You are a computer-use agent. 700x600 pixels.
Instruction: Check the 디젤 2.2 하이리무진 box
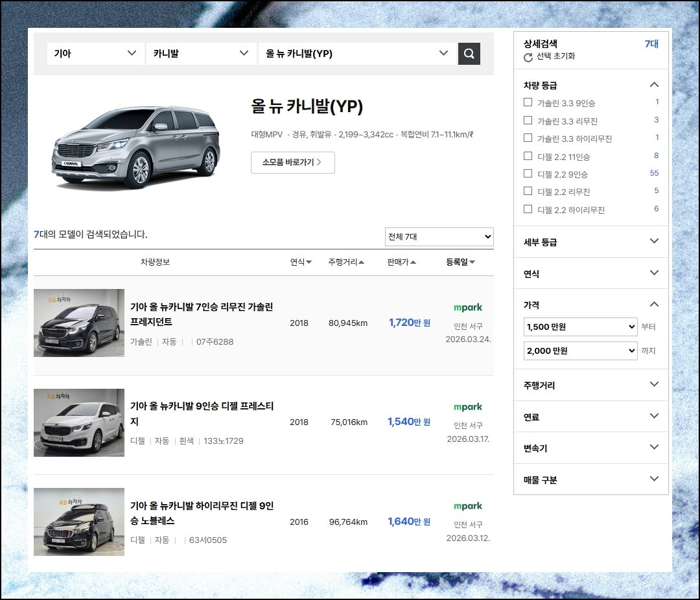click(x=528, y=209)
